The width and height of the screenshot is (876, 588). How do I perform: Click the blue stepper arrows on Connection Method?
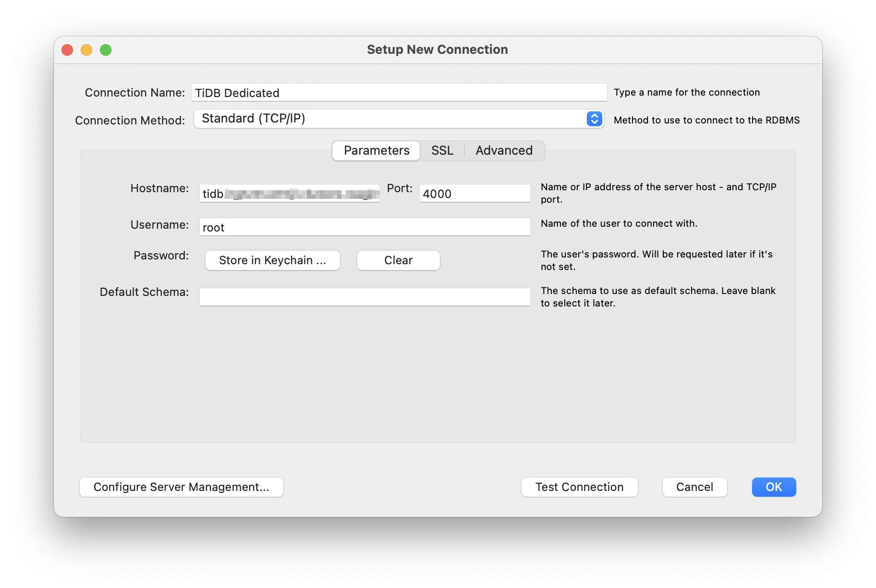[x=594, y=119]
